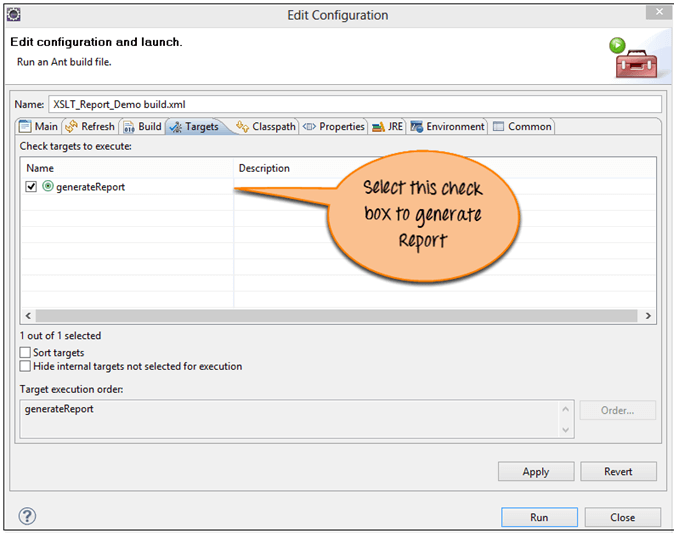Image resolution: width=674 pixels, height=533 pixels.
Task: Click the Run button
Action: pos(538,518)
